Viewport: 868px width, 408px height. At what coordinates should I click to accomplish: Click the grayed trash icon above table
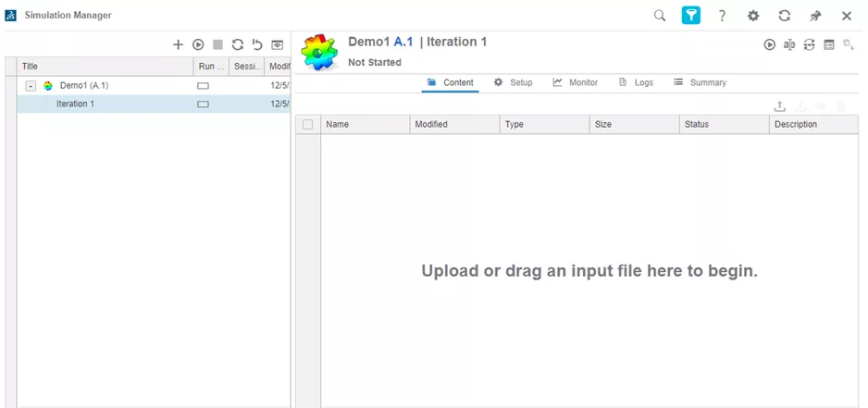841,105
